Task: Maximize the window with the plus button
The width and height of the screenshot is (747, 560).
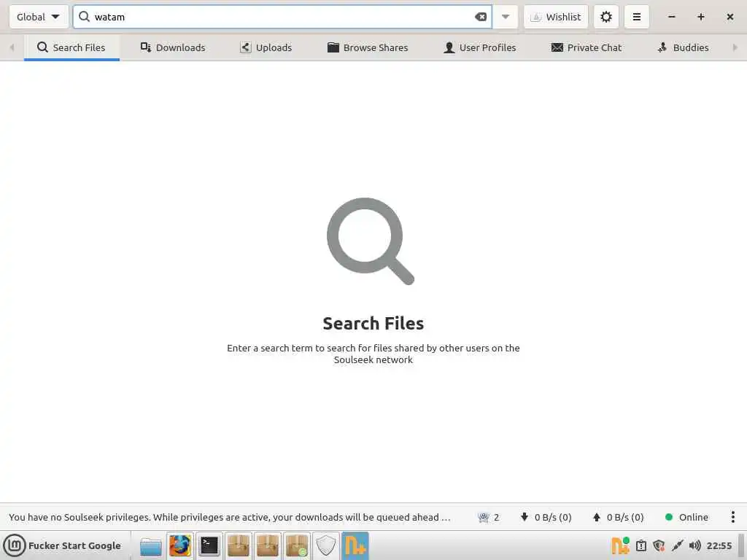Action: (x=701, y=17)
